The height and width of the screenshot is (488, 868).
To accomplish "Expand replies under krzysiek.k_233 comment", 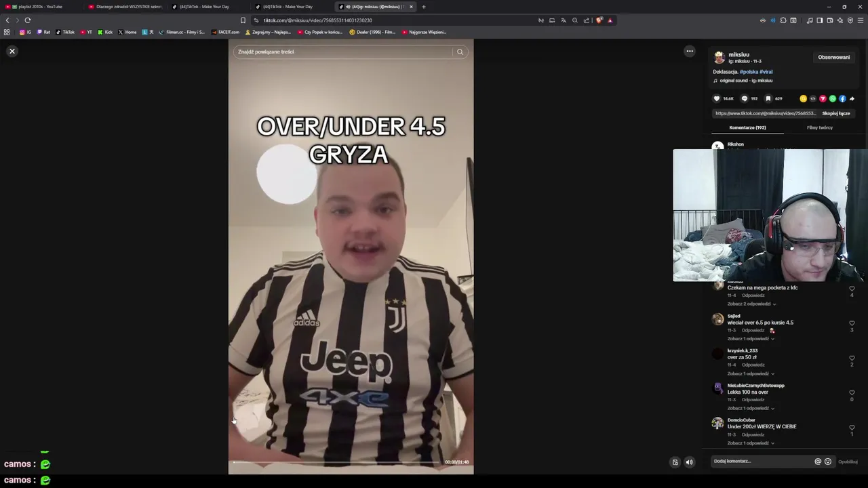I will coord(751,373).
